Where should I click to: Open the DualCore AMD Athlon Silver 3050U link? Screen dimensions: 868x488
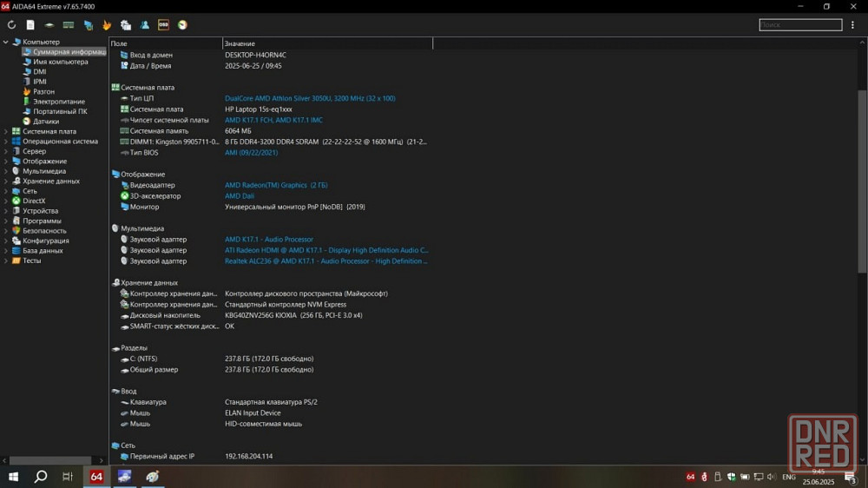(x=309, y=98)
